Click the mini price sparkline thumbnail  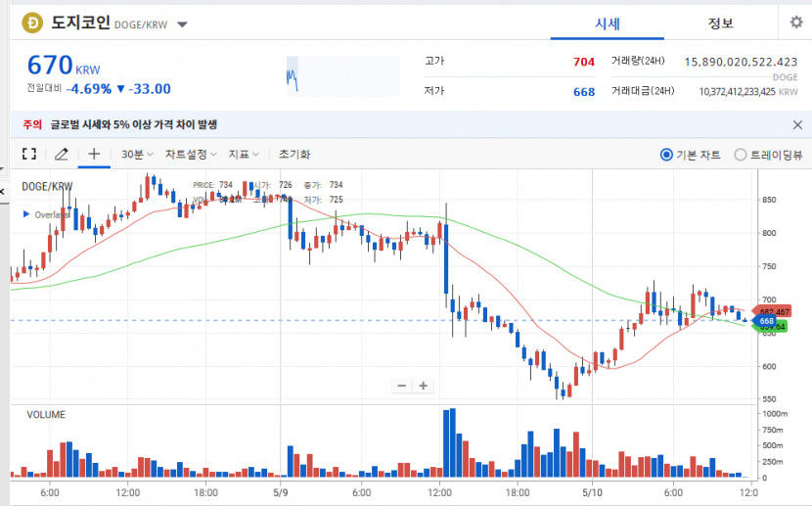(343, 76)
